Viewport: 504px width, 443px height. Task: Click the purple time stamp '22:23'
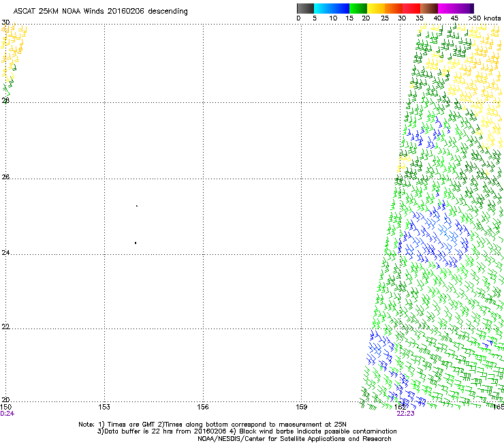coord(405,414)
